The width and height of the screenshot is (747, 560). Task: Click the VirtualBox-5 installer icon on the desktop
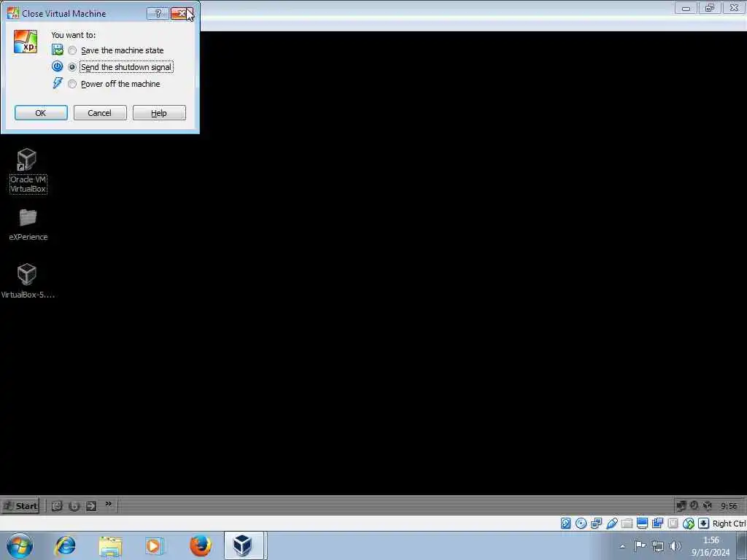click(x=28, y=281)
